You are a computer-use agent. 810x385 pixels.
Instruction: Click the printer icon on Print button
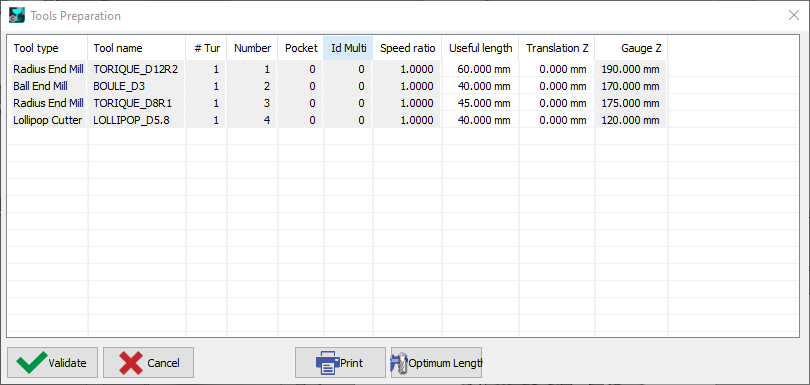(327, 363)
